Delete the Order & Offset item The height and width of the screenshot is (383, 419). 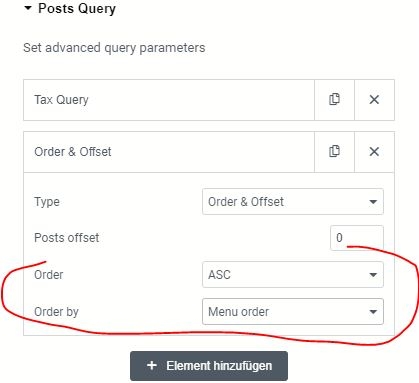374,152
